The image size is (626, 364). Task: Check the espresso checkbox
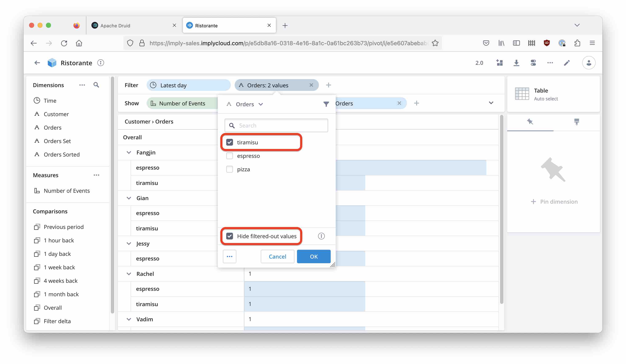click(x=230, y=156)
